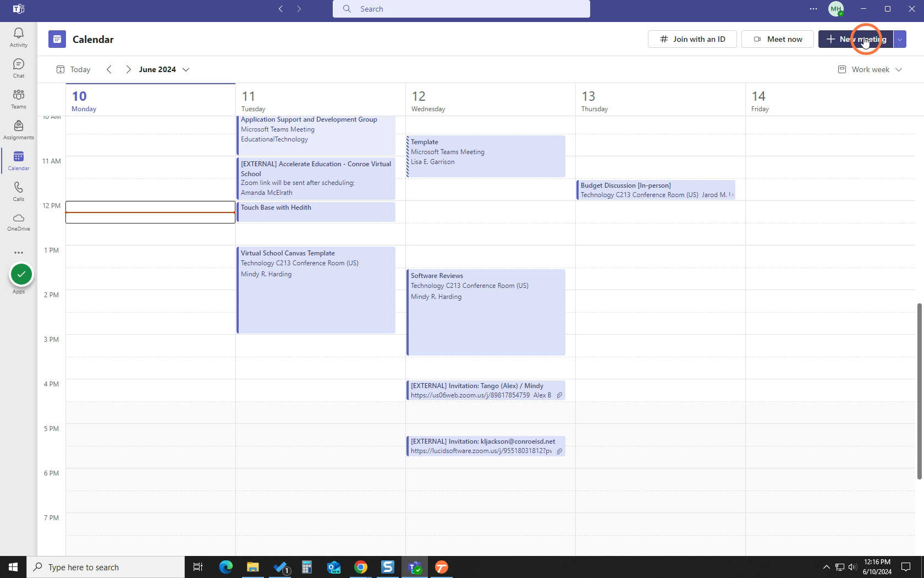Show next week in calendar
The height and width of the screenshot is (578, 924).
[x=128, y=69]
